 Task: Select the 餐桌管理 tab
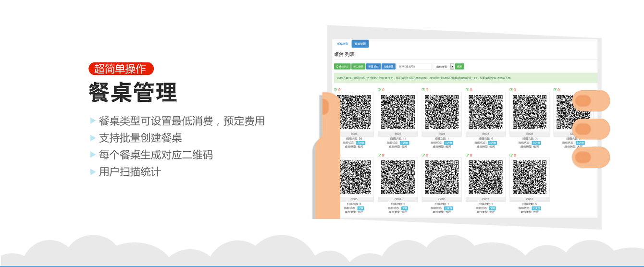point(360,44)
